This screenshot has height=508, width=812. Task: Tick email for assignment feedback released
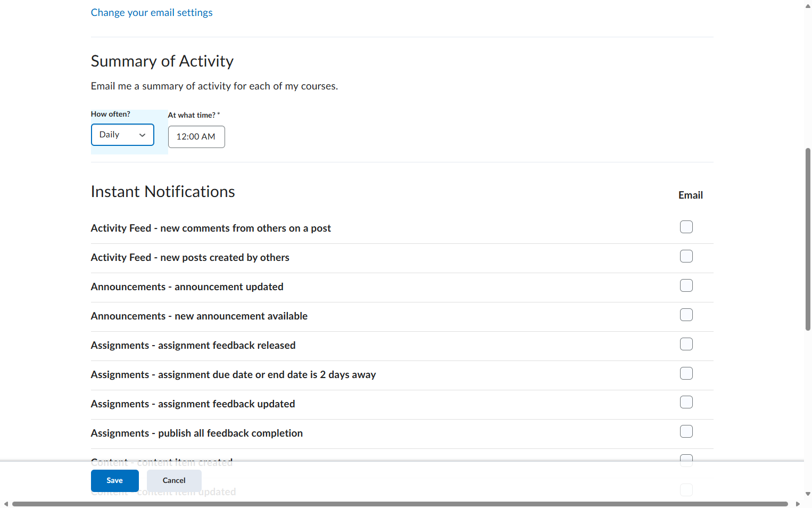pos(686,344)
